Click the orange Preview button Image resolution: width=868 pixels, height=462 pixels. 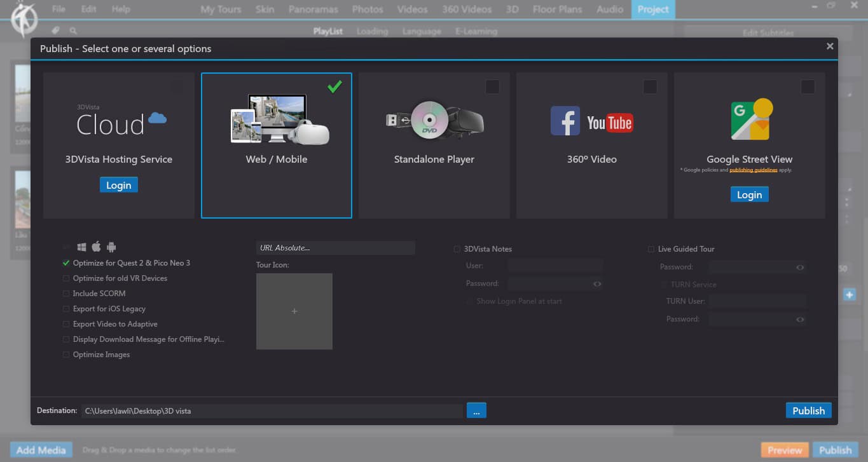pyautogui.click(x=785, y=450)
